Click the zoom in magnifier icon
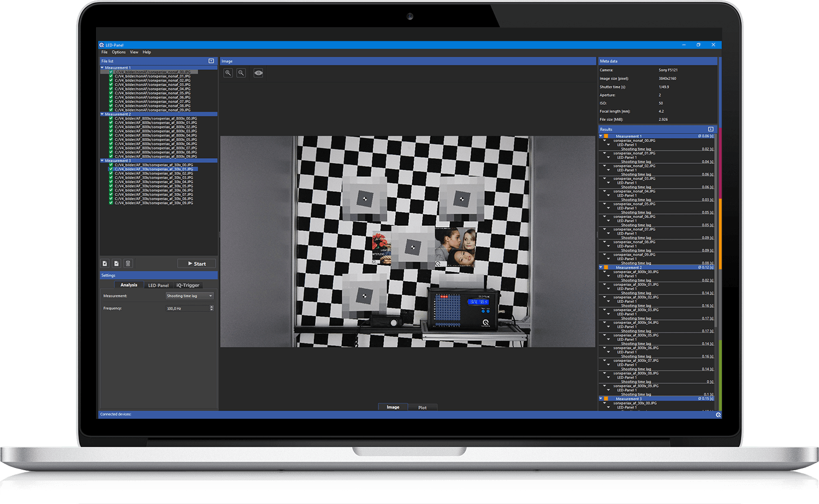The image size is (819, 504). [228, 73]
